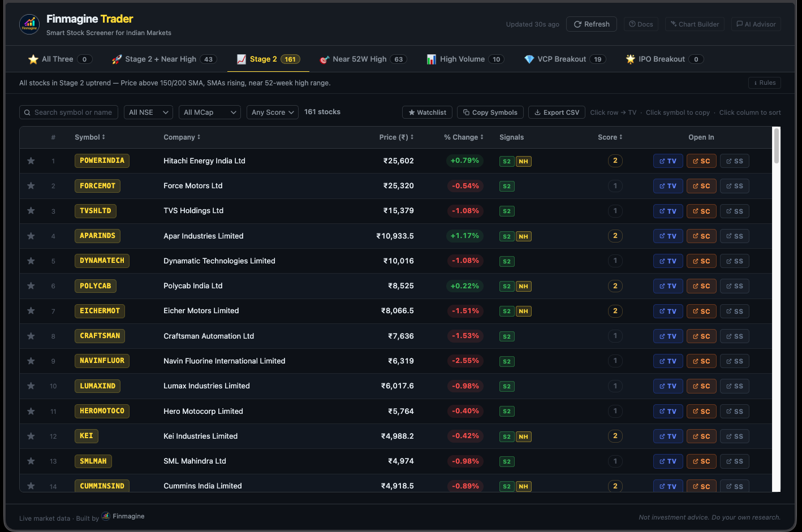Image resolution: width=802 pixels, height=532 pixels.
Task: Click the Finmagine logo in the header
Action: (29, 24)
